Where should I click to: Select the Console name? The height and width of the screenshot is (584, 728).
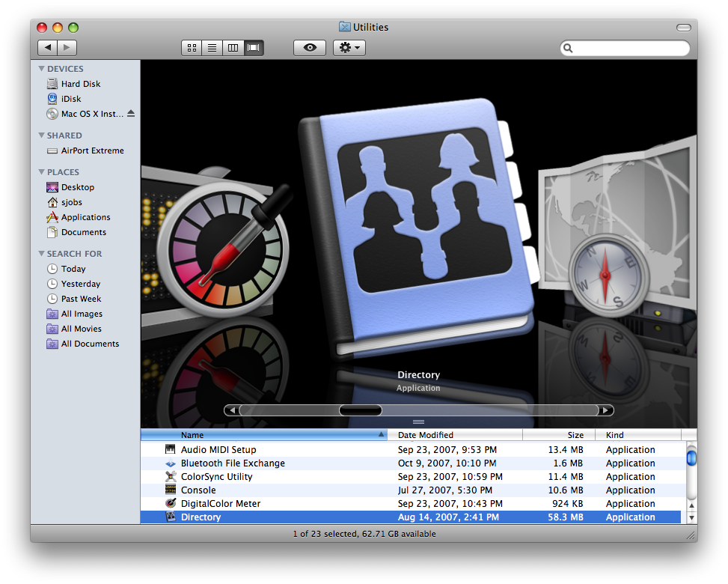(198, 490)
